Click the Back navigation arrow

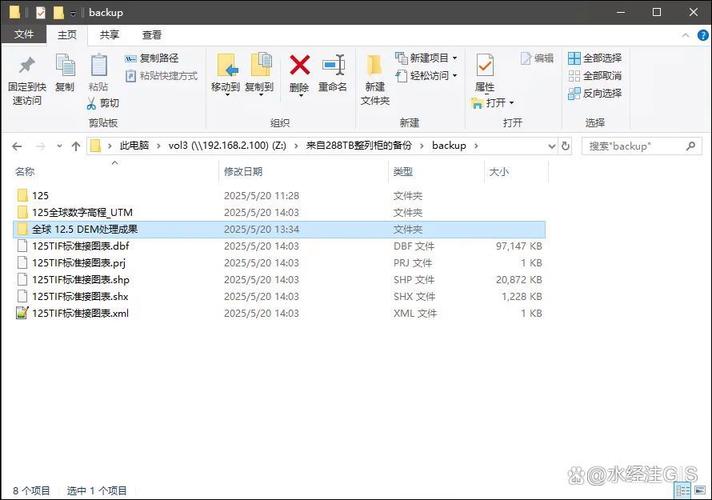17,146
